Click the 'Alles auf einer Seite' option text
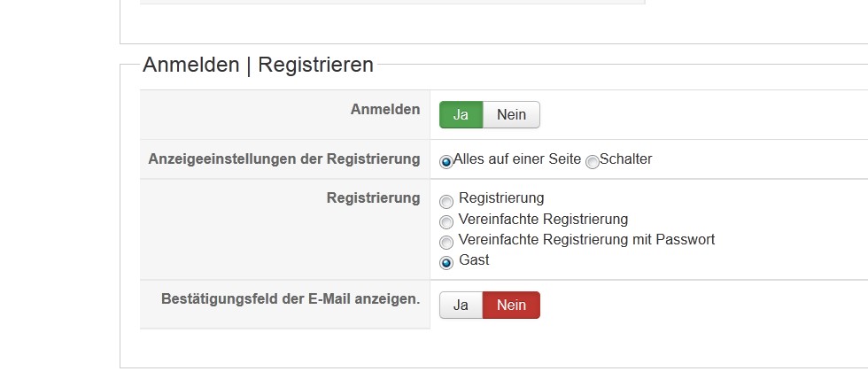The width and height of the screenshot is (868, 379). (x=517, y=160)
